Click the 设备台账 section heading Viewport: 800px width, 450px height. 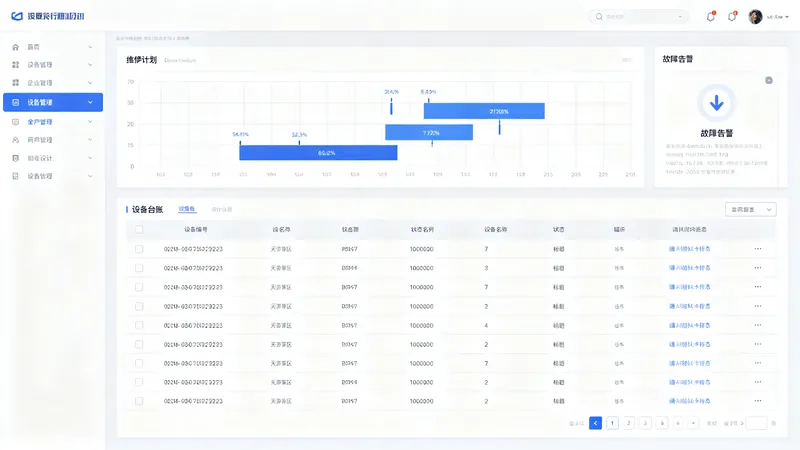pyautogui.click(x=147, y=210)
